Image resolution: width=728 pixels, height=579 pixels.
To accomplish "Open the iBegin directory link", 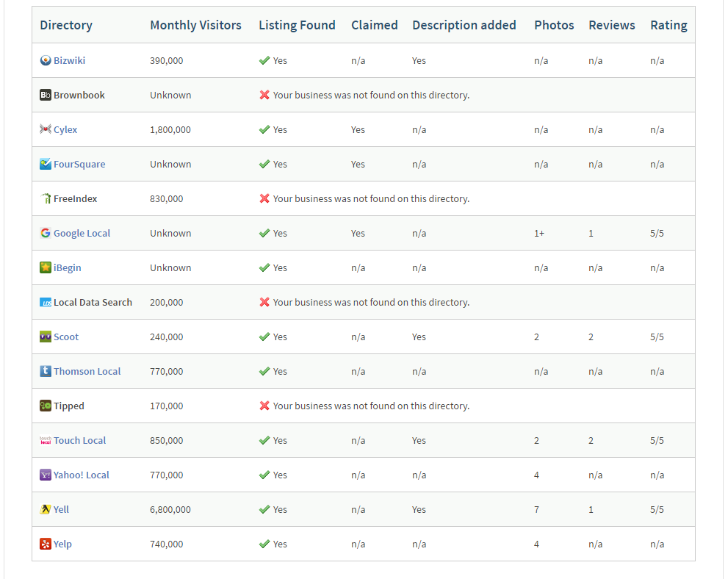I will pos(68,268).
